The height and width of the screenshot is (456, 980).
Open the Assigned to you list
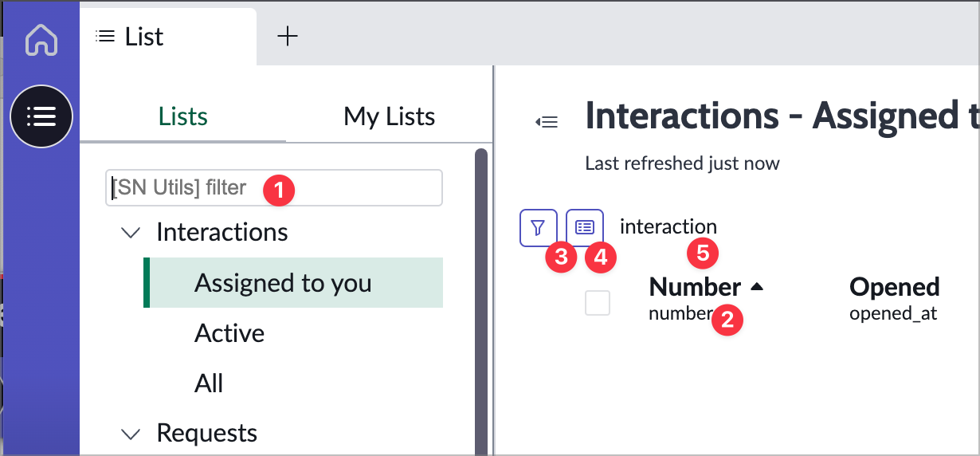pos(283,283)
